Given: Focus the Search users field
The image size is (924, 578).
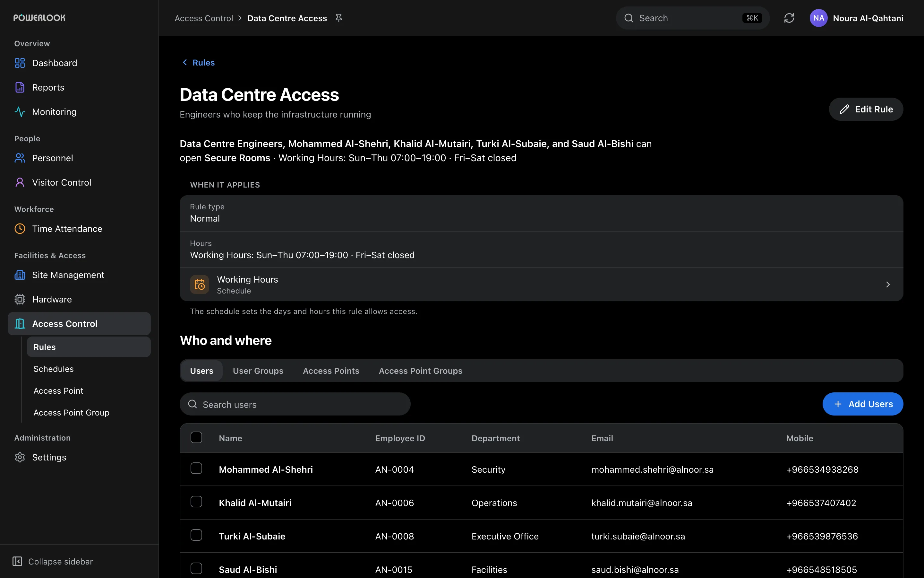Looking at the screenshot, I should [x=295, y=404].
